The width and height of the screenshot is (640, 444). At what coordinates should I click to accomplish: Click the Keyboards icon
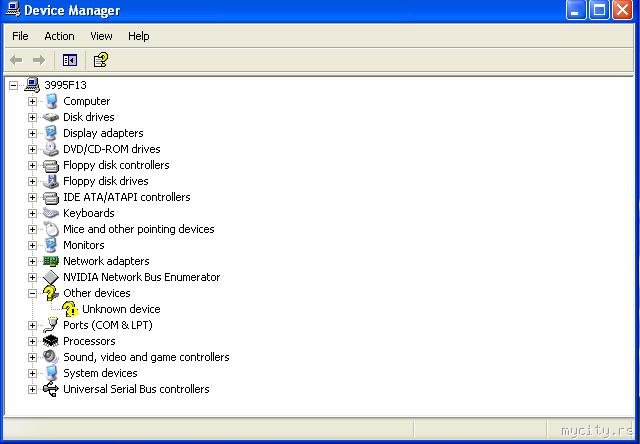pyautogui.click(x=51, y=213)
